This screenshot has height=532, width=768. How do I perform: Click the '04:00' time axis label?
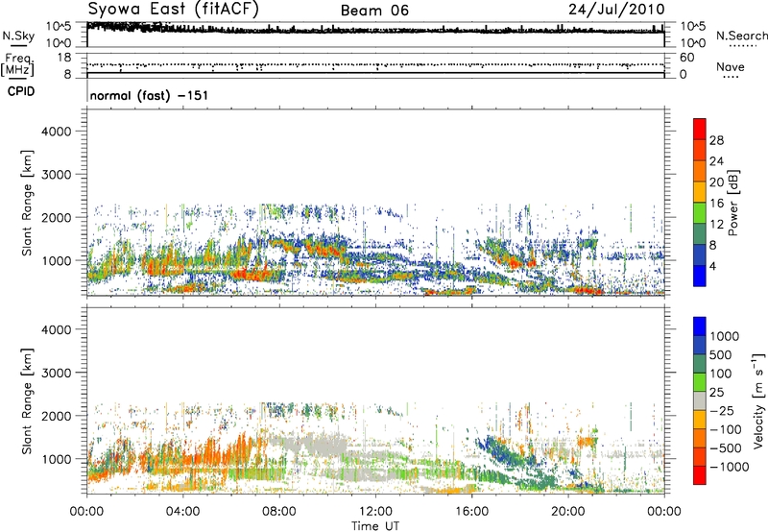[182, 512]
